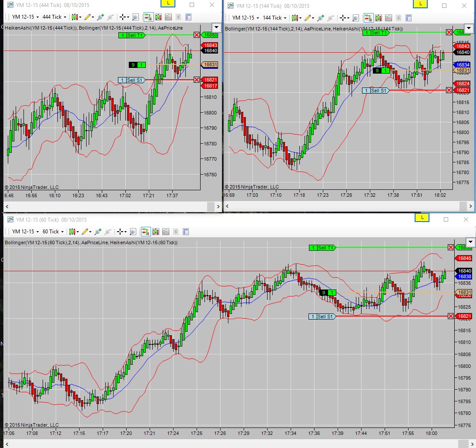Screen dimensions: 476x448
Task: Click Sell T1 order label in 60 Tick chart
Action: [x=323, y=248]
